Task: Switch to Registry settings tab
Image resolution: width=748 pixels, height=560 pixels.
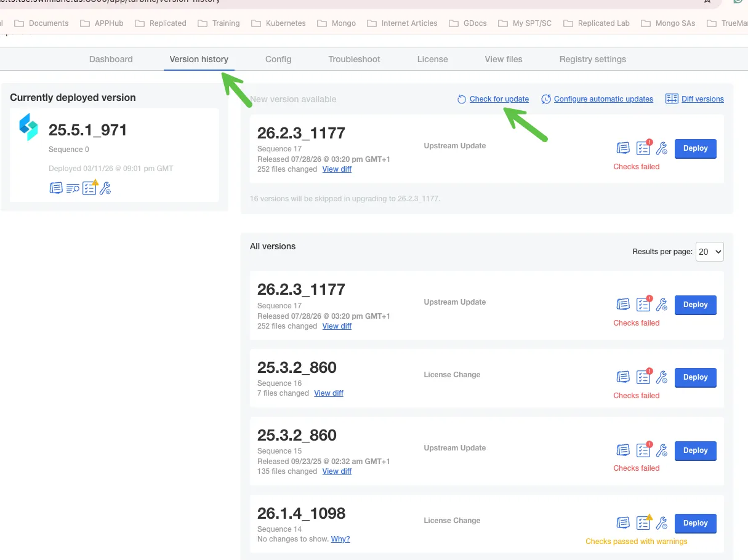Action: coord(593,59)
